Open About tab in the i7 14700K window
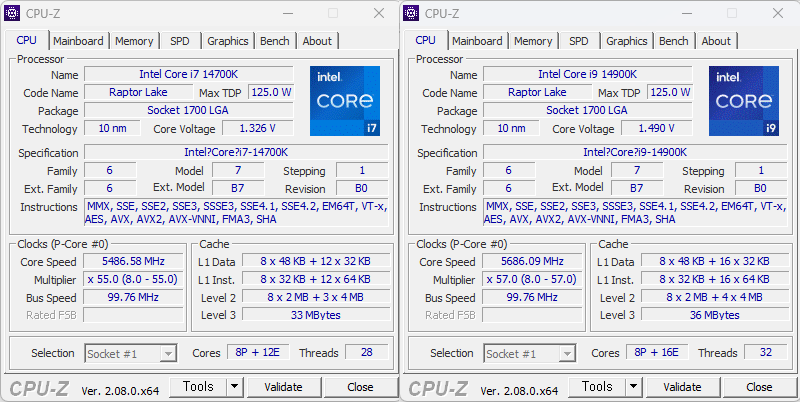 pos(317,41)
